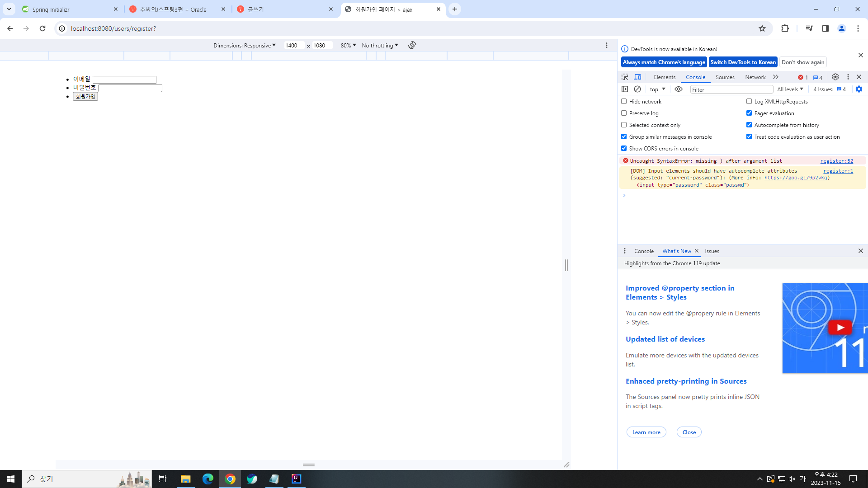Show the console sidebar panel icon
Screen dimensions: 868x488
625,89
